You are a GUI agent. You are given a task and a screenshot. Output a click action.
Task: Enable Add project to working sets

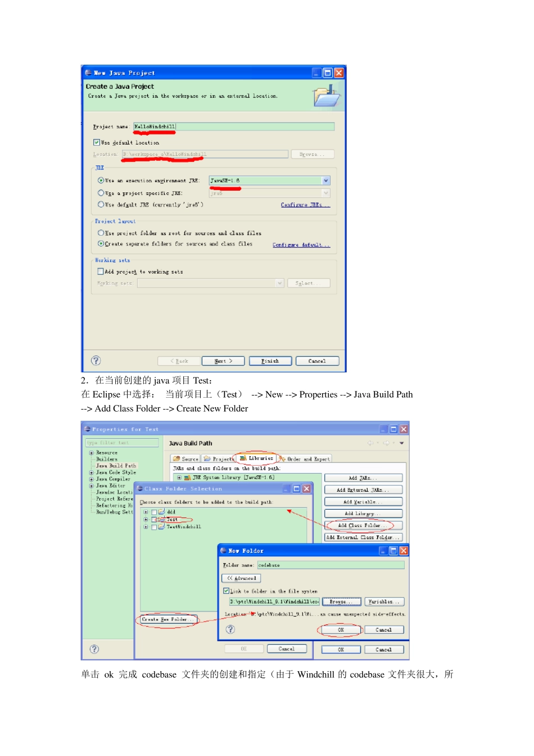(101, 271)
